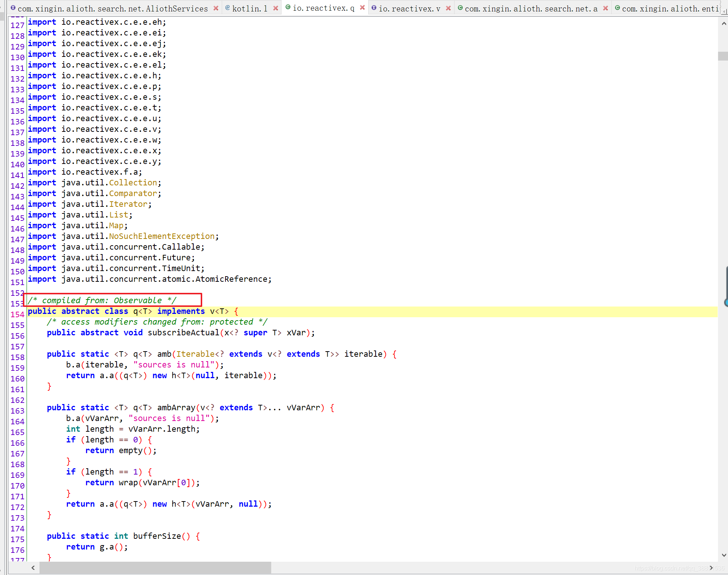The image size is (728, 575).
Task: Click line number 163 in the gutter
Action: [x=17, y=411]
